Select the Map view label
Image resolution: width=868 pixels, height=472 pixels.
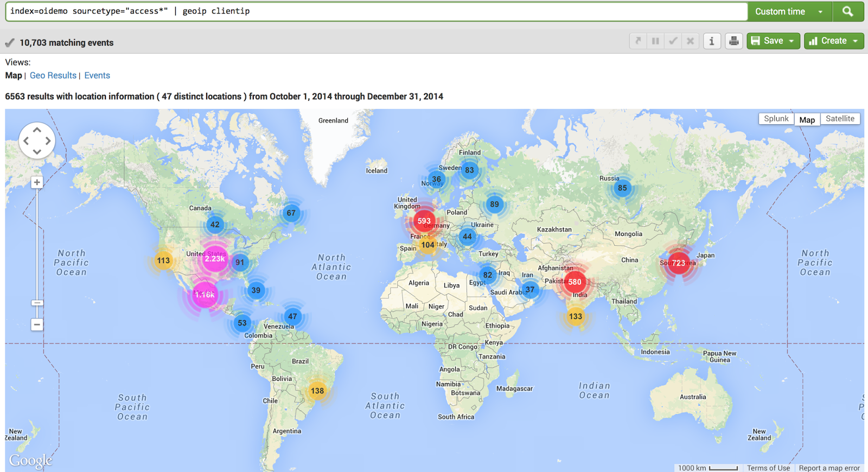pos(14,75)
